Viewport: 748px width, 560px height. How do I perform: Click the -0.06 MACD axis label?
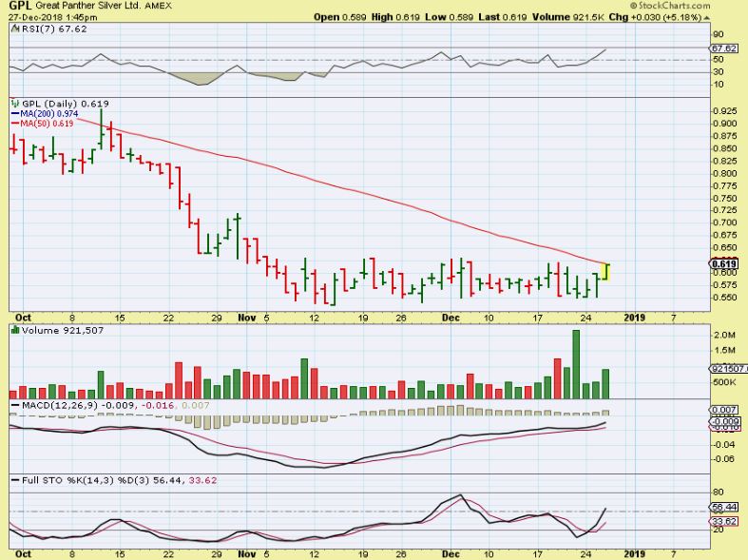pos(723,459)
